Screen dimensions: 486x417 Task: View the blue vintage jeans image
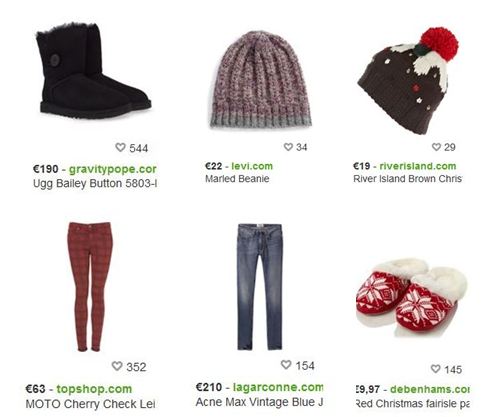pos(260,287)
